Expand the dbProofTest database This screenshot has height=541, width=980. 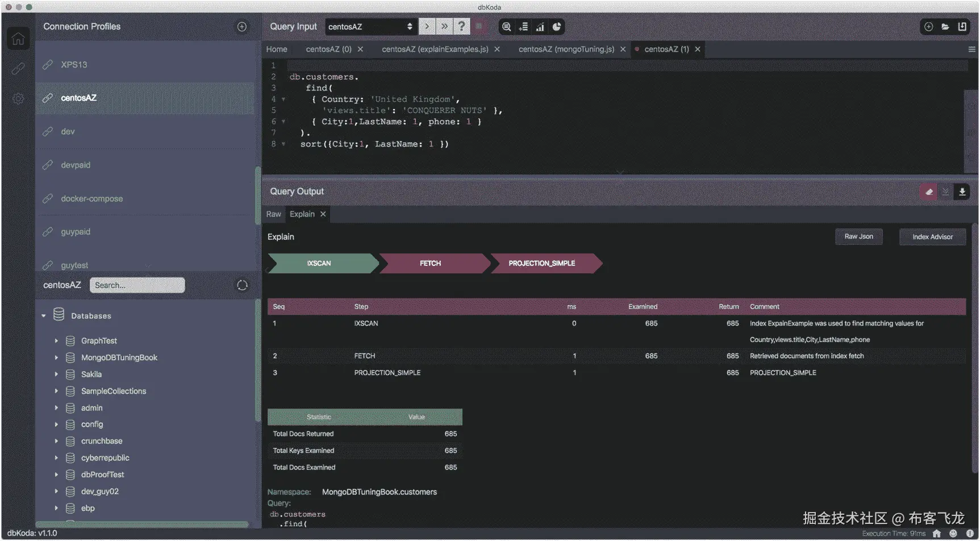(56, 475)
